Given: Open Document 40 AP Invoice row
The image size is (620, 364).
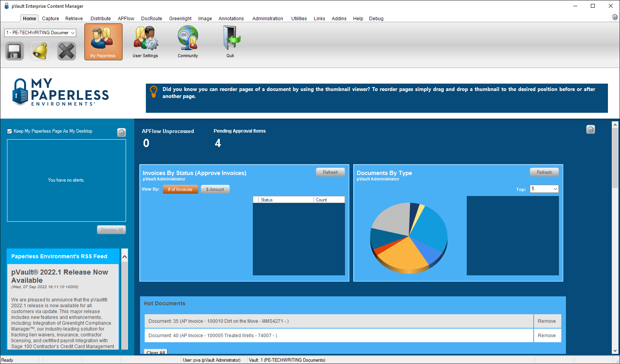Looking at the screenshot, I should click(339, 336).
